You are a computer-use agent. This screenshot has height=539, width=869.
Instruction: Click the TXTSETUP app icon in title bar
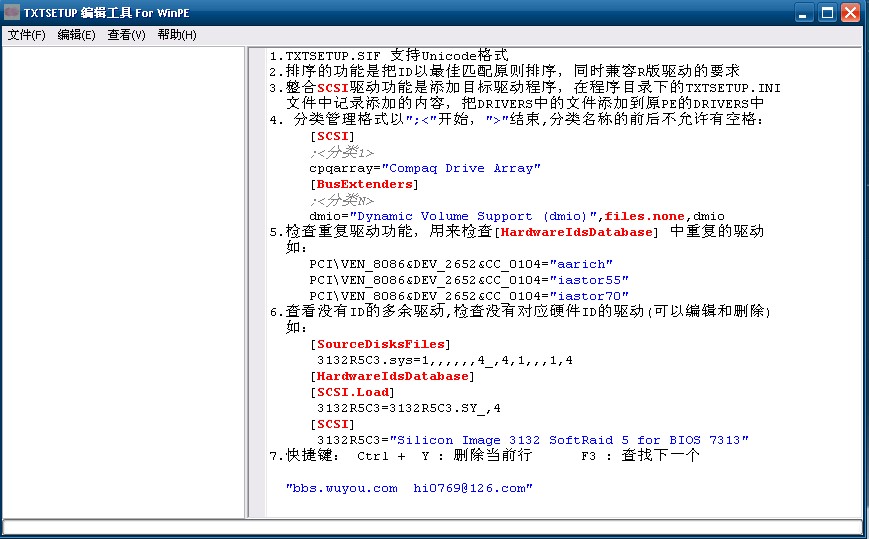pyautogui.click(x=12, y=13)
